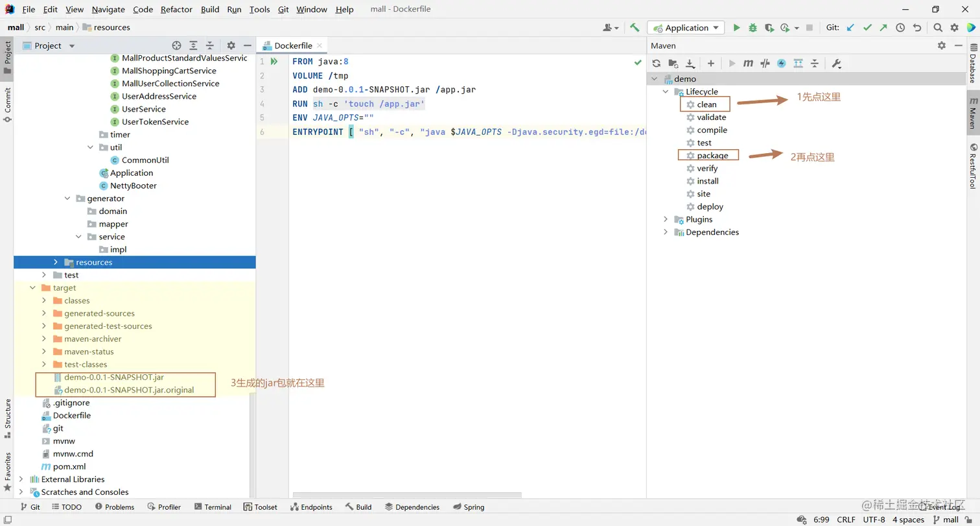
Task: Collapse all in the Maven panel
Action: [815, 64]
